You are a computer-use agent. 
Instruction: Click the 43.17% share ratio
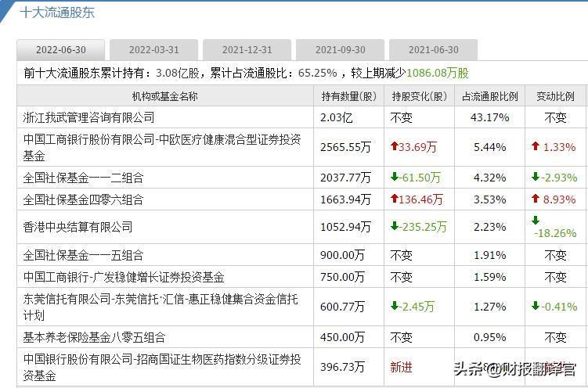[x=490, y=117]
